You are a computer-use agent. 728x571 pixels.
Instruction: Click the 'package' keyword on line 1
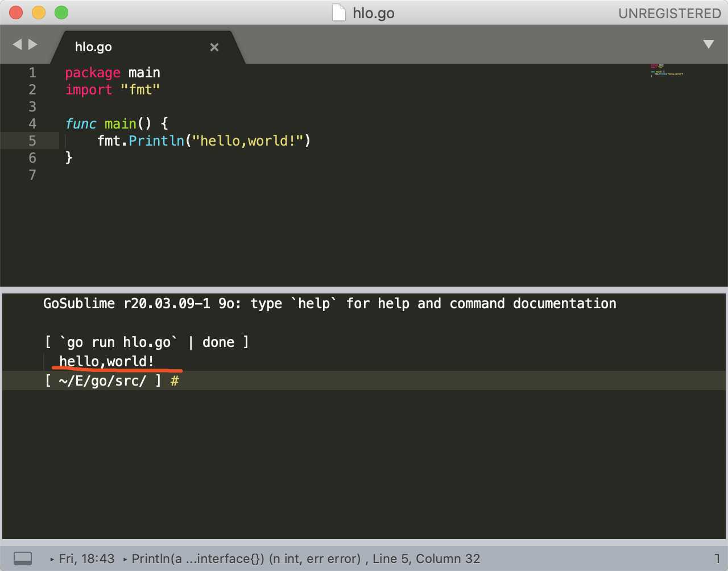(93, 73)
